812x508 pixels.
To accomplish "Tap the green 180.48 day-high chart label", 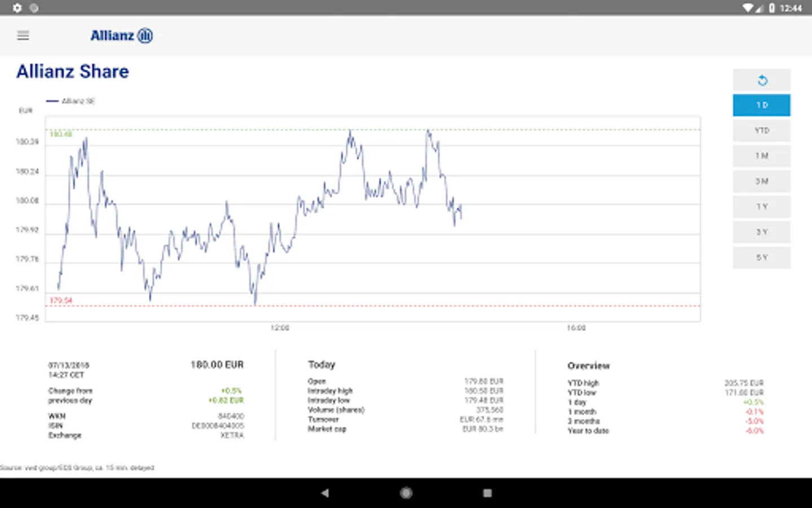I will tap(61, 134).
